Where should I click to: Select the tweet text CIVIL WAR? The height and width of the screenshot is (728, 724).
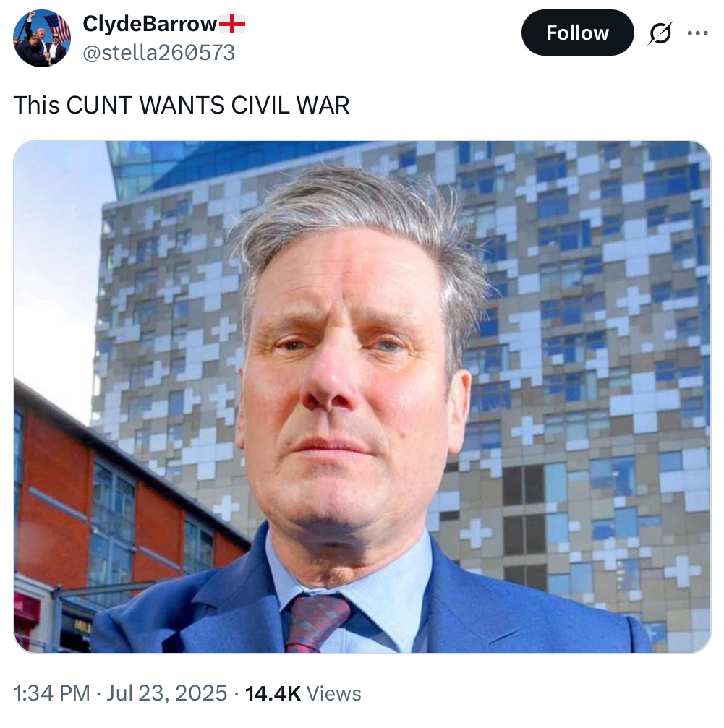290,105
